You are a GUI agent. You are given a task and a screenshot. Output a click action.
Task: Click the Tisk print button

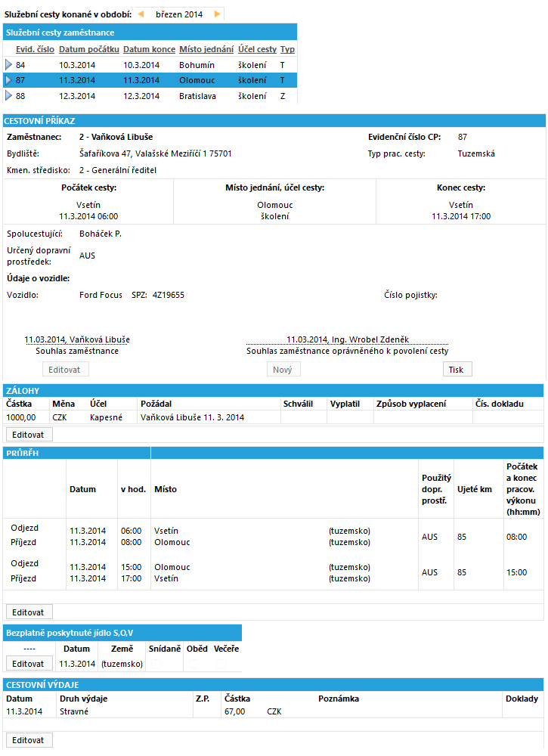457,370
